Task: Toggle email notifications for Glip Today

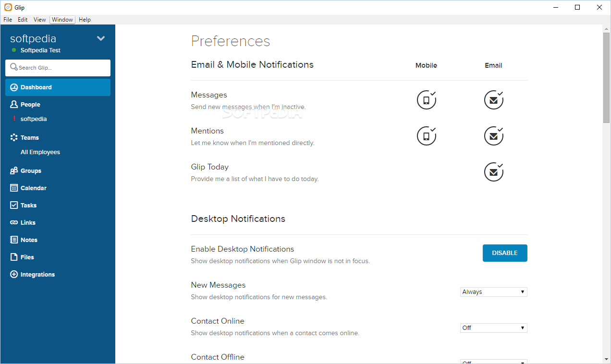Action: (494, 172)
